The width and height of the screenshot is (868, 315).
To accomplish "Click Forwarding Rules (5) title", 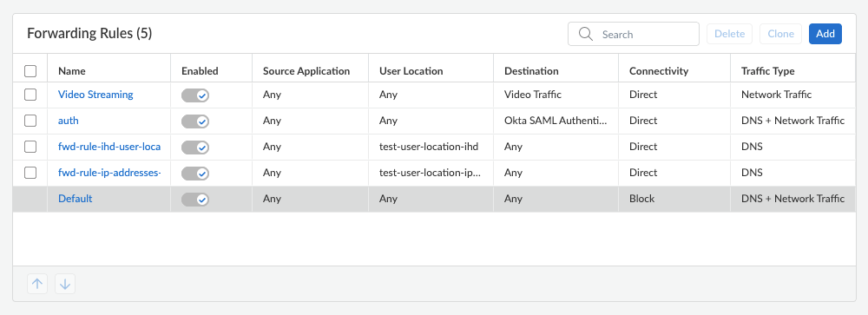I will pos(89,33).
